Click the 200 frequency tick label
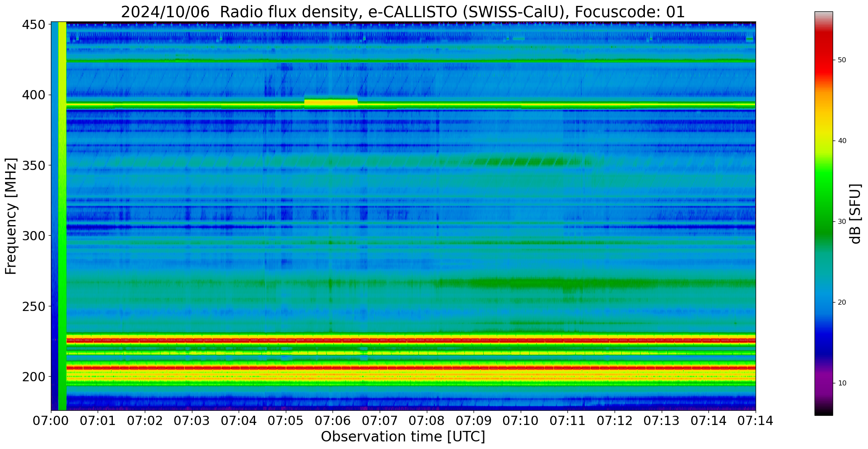 [x=34, y=376]
